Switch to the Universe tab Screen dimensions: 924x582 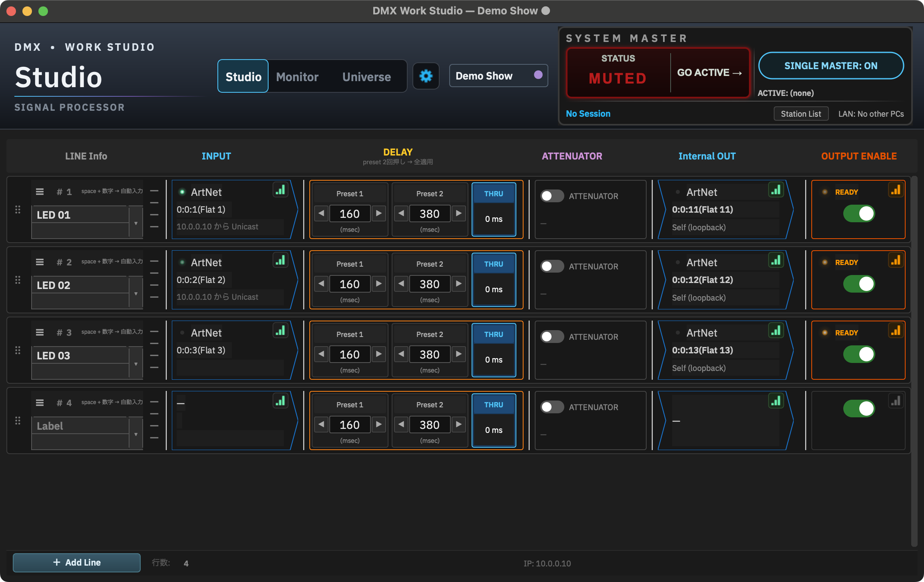click(366, 76)
